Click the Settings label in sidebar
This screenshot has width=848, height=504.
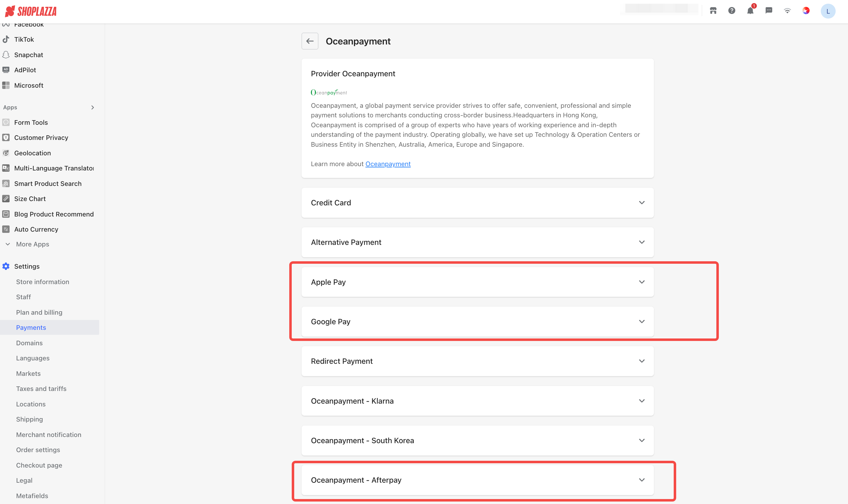[x=27, y=266]
